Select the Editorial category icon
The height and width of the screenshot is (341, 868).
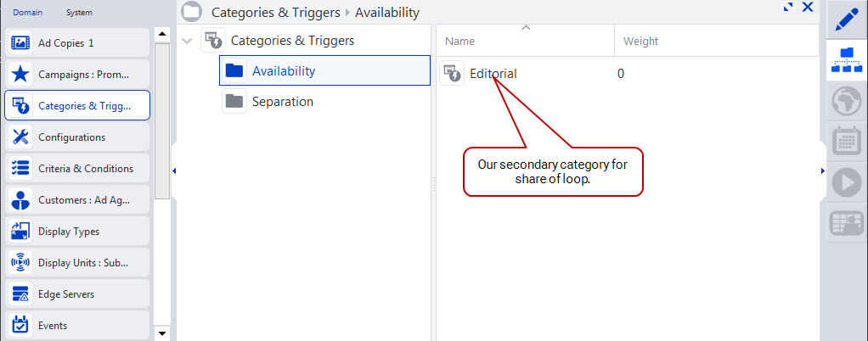[x=452, y=74]
